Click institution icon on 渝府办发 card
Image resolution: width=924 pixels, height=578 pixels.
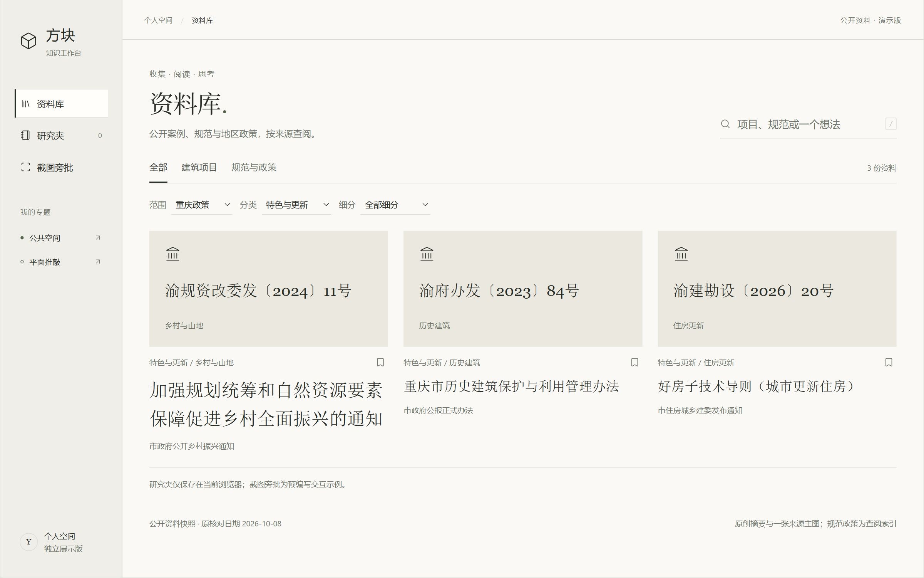[427, 254]
